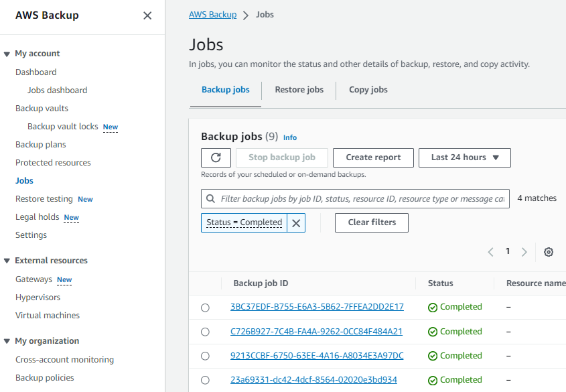Screen dimensions: 566x392
Task: Click the New badge next to Backup vault locks
Action: tap(111, 127)
